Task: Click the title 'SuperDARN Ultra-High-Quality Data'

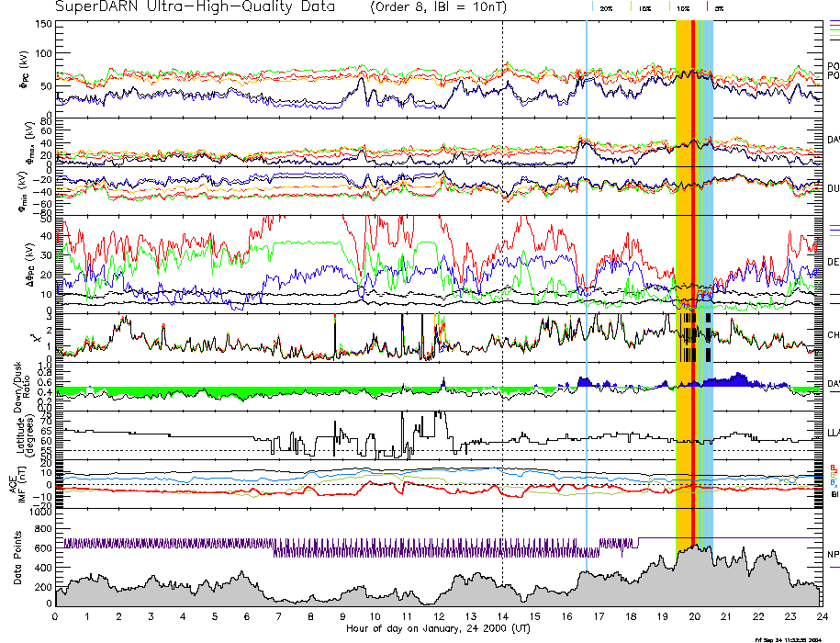Action: coord(195,7)
